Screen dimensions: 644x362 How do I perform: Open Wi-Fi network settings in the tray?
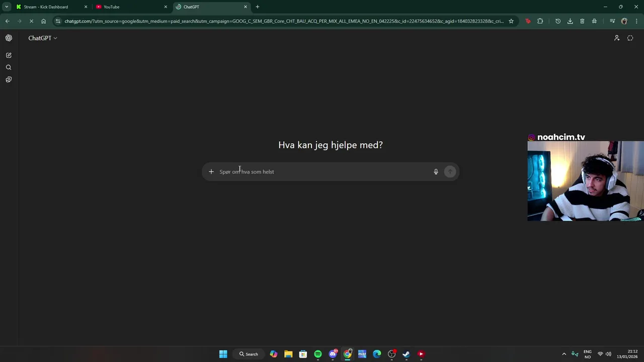click(600, 354)
